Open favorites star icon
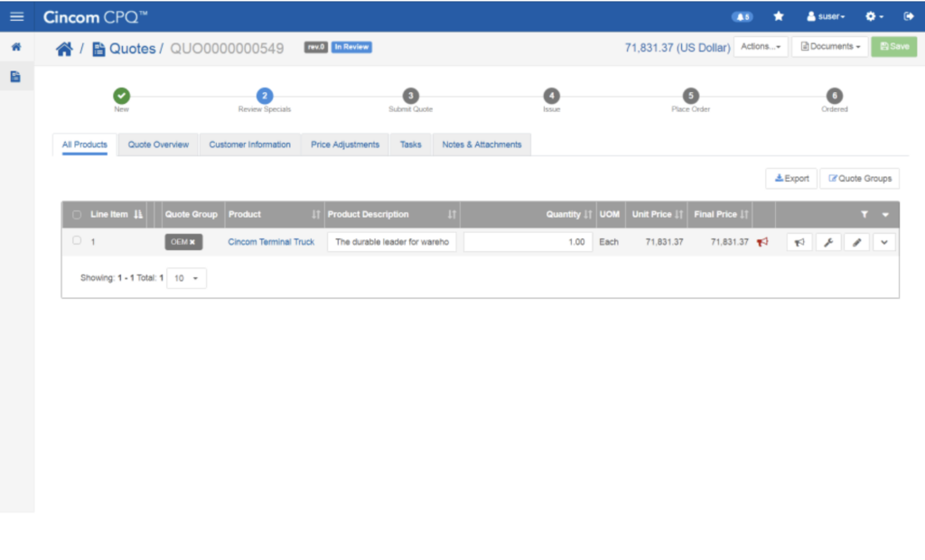 (779, 16)
